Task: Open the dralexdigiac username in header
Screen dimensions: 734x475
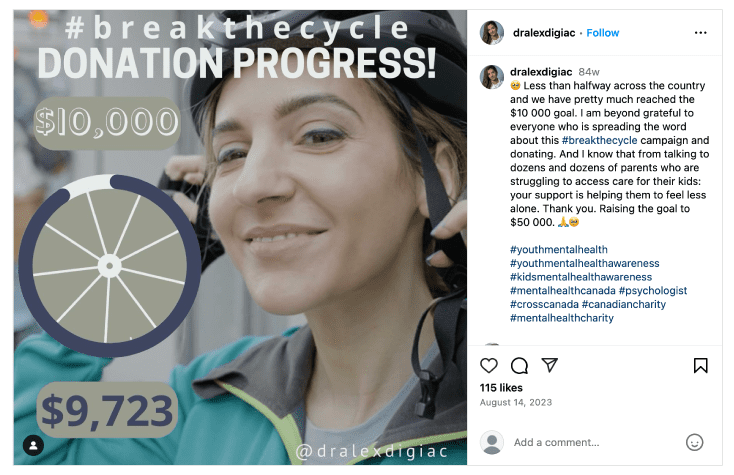Action: 544,33
